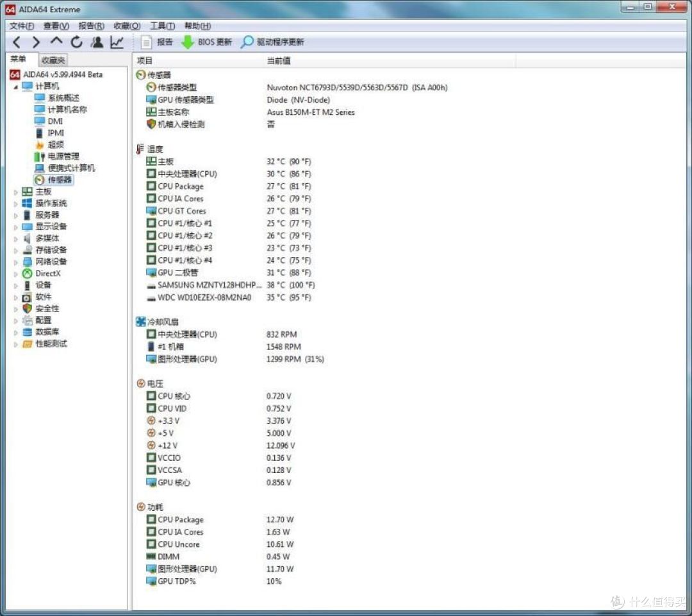Go up one level with Up arrow

coord(56,42)
